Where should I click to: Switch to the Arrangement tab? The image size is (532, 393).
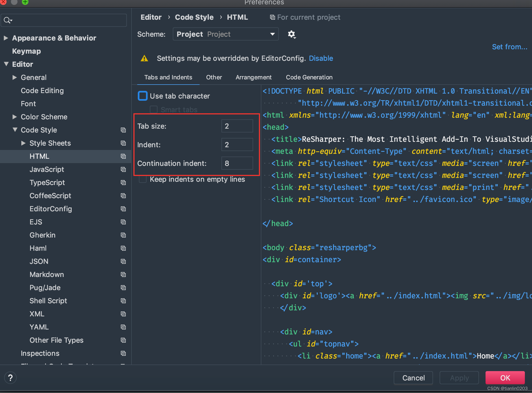point(253,77)
